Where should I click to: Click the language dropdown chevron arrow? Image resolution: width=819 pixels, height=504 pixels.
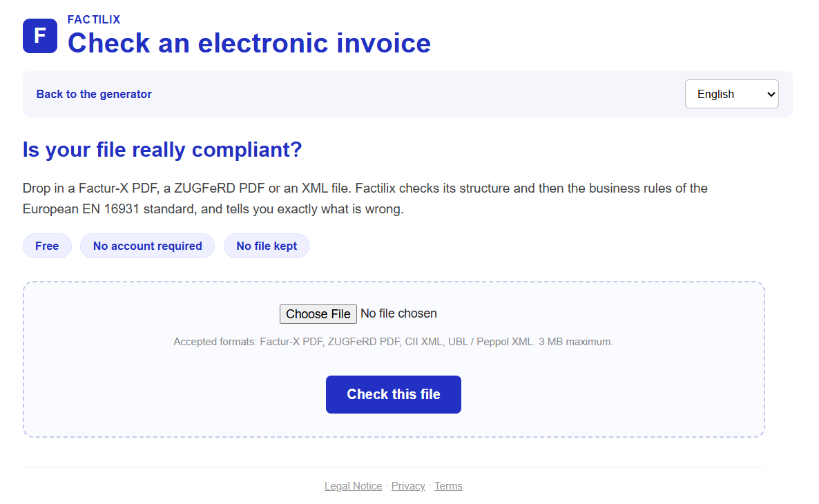[771, 95]
